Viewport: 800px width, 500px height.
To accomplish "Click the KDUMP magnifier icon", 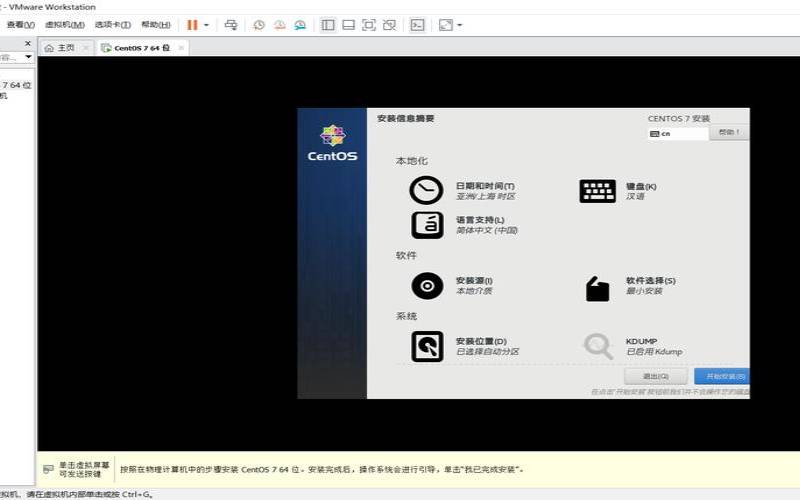I will pyautogui.click(x=597, y=346).
